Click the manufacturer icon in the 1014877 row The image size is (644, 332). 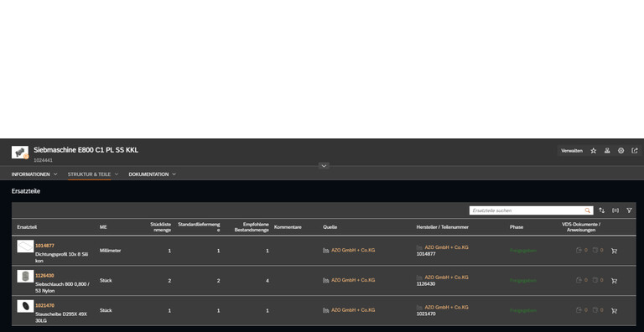419,248
